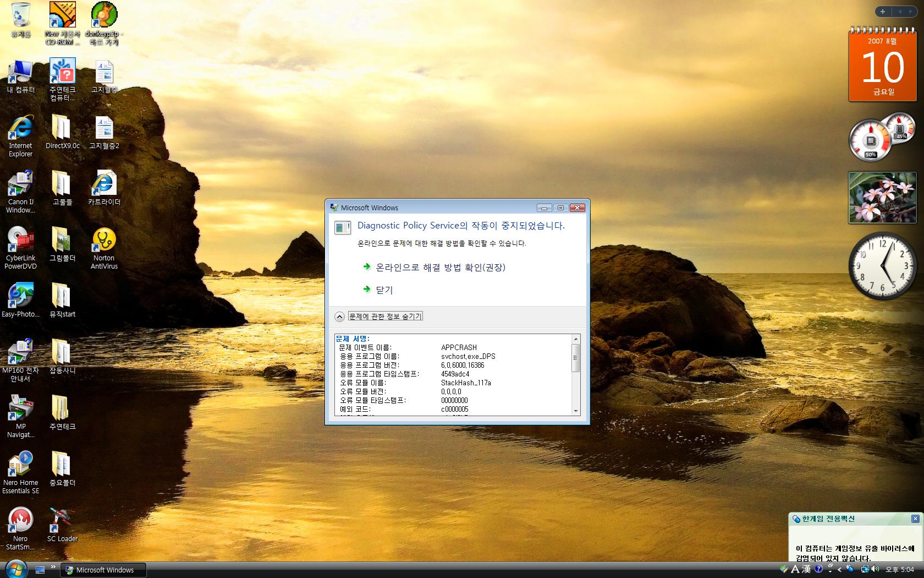Screen dimensions: 924x578
Task: Launch Internet Explorer from the desktop
Action: coord(20,135)
